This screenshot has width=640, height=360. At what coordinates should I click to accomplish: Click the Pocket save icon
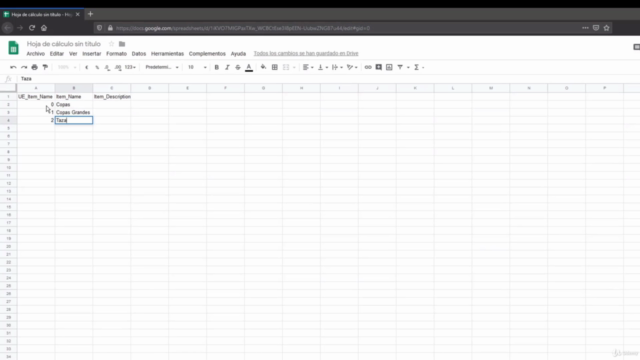click(596, 28)
